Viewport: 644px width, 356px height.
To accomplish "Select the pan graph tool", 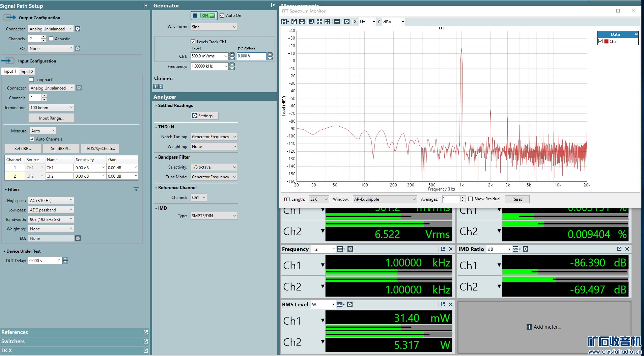I will 319,22.
